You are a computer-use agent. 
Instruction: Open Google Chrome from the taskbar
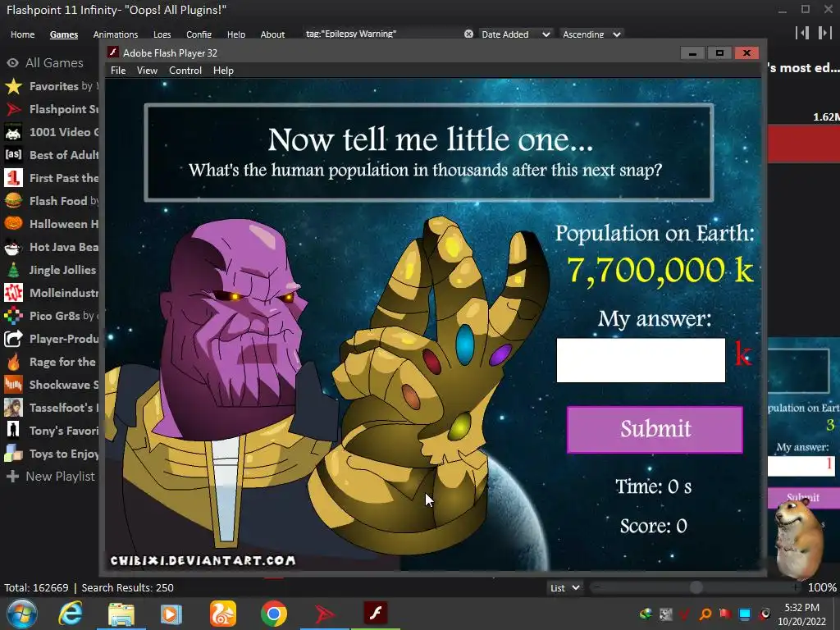[x=274, y=614]
